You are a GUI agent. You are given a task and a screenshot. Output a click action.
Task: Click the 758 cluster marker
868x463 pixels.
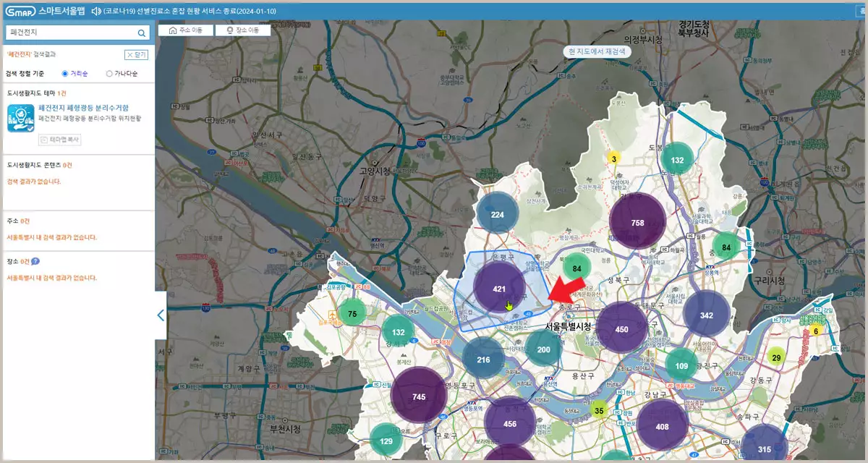637,223
